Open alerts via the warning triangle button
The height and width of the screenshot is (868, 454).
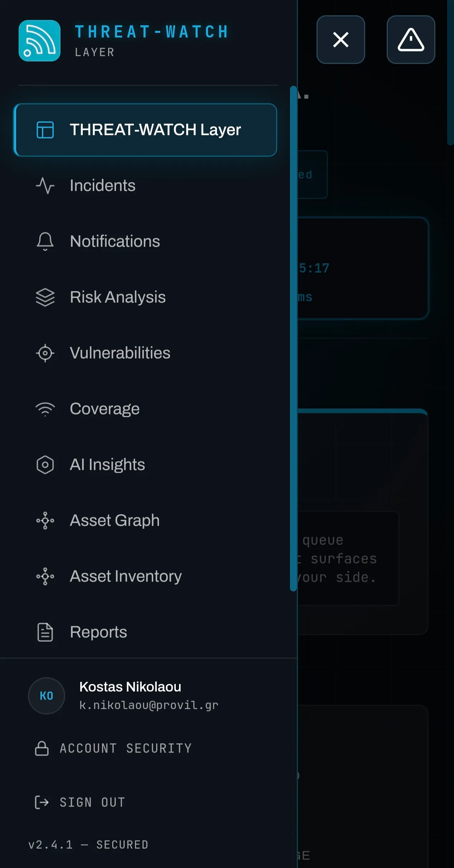[x=411, y=40]
